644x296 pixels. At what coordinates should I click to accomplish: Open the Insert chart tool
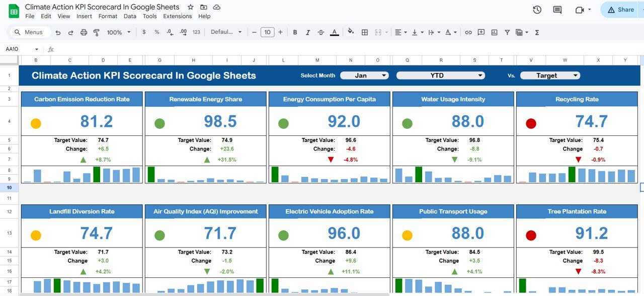(x=494, y=32)
